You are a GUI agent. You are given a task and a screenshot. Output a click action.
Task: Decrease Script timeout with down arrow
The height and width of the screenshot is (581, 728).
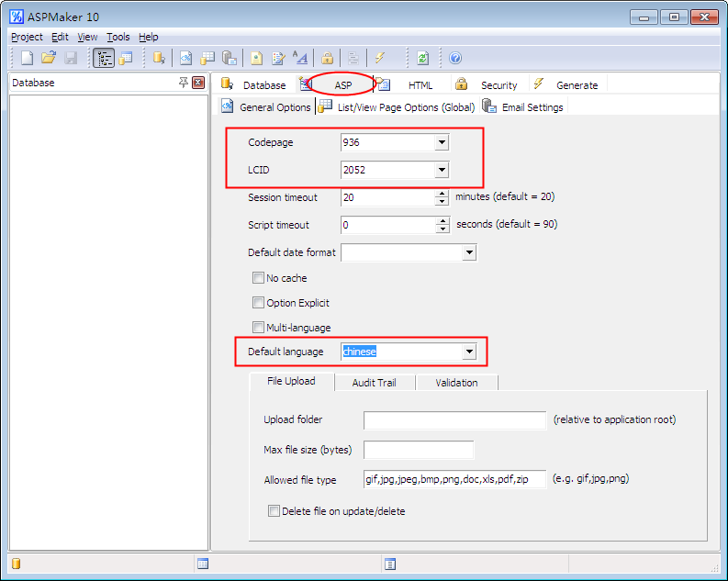[442, 229]
